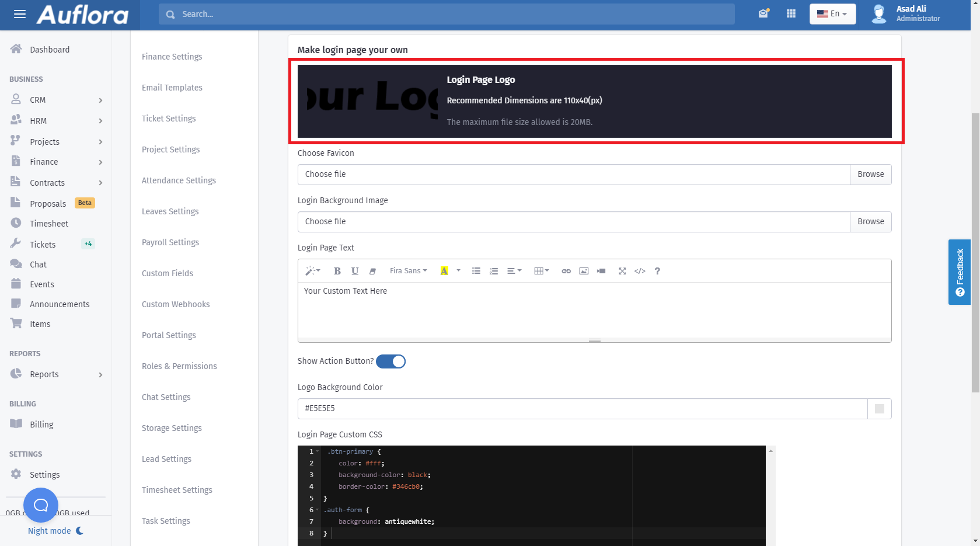Click the apps grid icon in the header
Screen dimensions: 980x546
point(791,13)
